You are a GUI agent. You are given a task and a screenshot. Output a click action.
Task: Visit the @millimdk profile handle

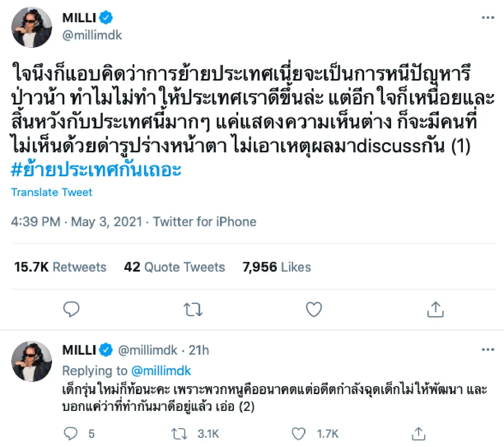(x=92, y=35)
